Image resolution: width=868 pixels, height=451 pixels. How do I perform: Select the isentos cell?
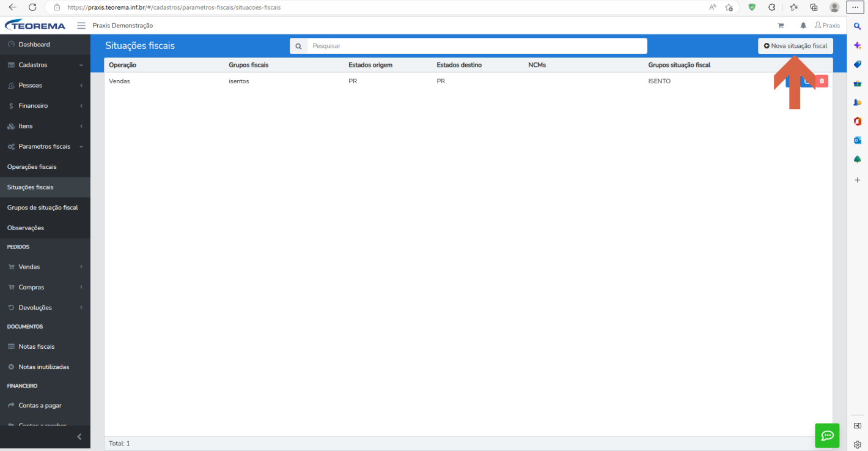click(238, 81)
